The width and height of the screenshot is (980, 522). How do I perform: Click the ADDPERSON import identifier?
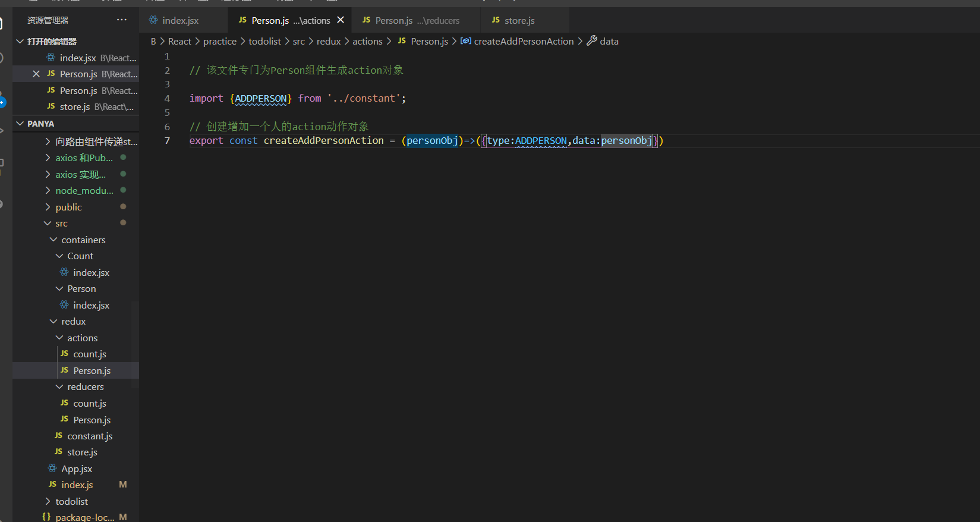click(x=261, y=98)
